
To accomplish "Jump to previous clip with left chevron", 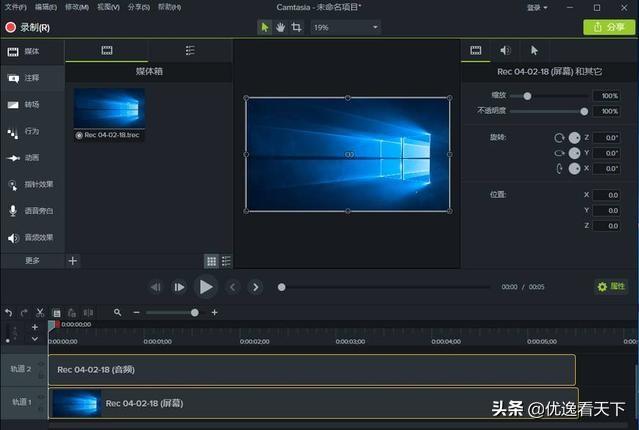I will [x=232, y=287].
